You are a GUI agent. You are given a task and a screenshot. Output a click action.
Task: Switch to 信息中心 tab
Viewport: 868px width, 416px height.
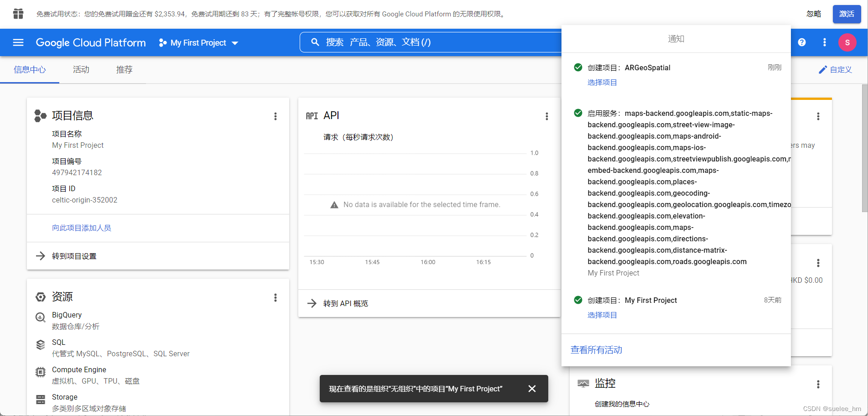click(30, 70)
